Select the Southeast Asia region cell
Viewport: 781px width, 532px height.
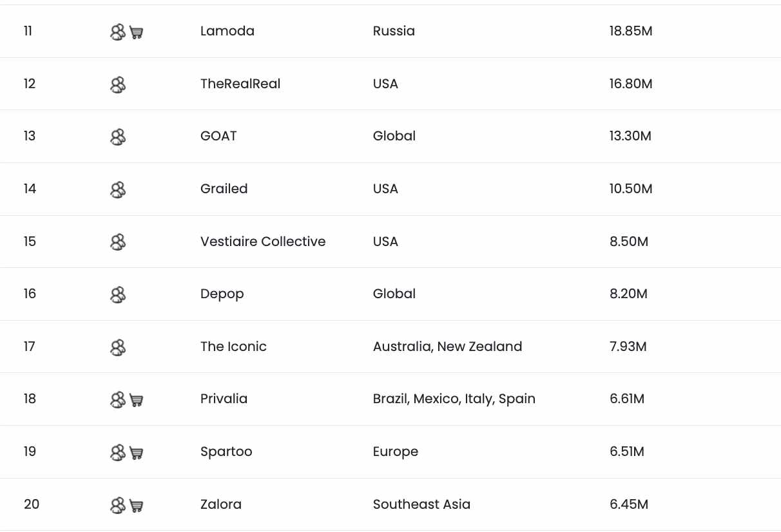point(421,504)
